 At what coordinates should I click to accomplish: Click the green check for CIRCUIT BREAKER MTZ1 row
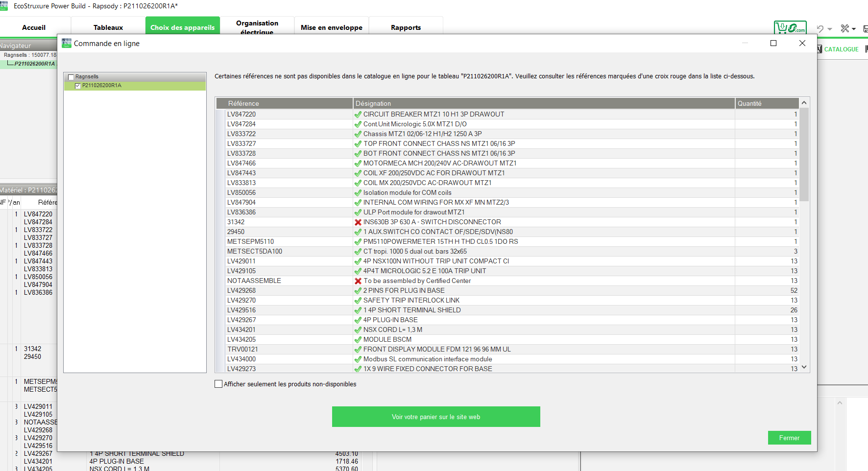358,114
